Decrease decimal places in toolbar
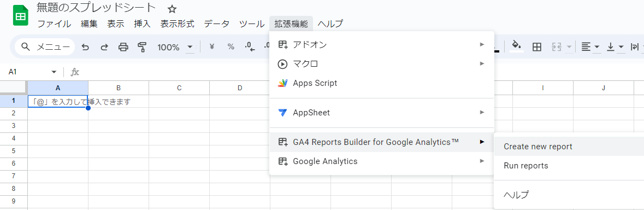Image resolution: width=644 pixels, height=210 pixels. click(249, 47)
